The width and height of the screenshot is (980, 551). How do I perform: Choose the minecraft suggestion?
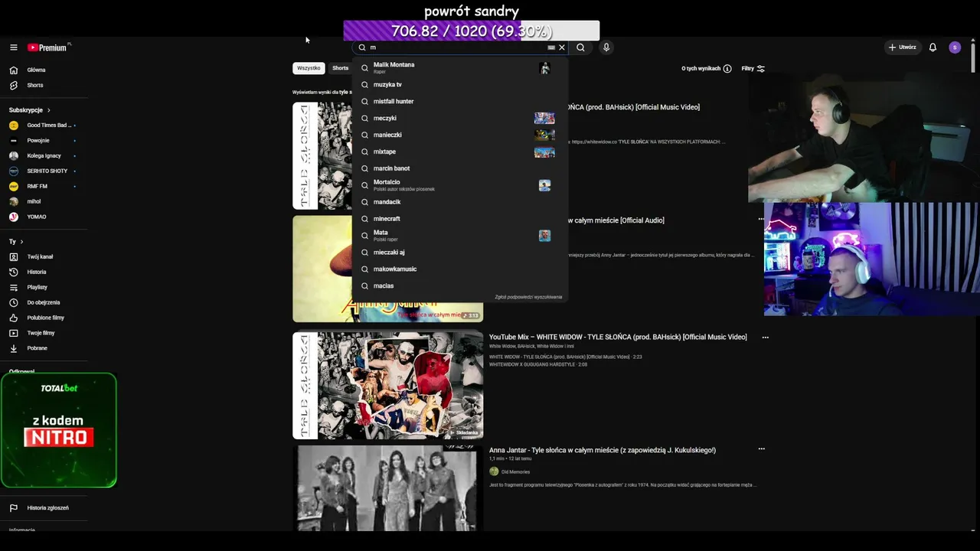[x=460, y=219]
